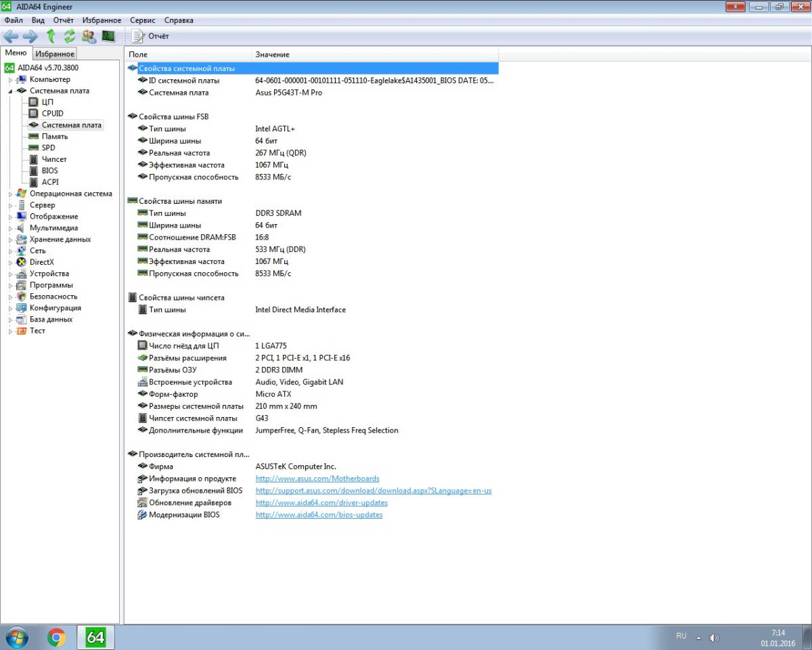
Task: Open the Чипсет tree item
Action: 54,159
